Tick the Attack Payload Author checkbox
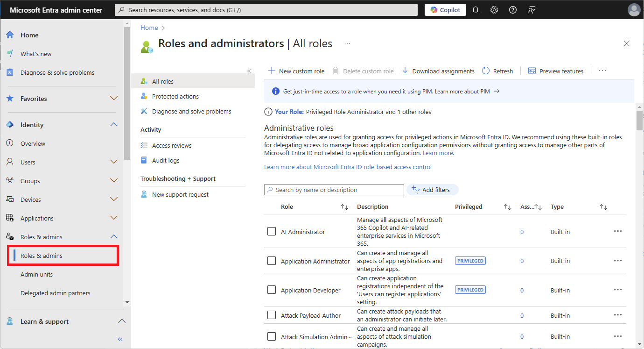This screenshot has height=349, width=644. tap(272, 315)
